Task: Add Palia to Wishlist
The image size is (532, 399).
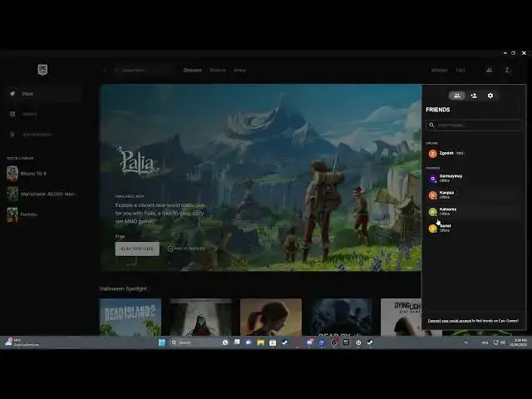Action: [186, 249]
